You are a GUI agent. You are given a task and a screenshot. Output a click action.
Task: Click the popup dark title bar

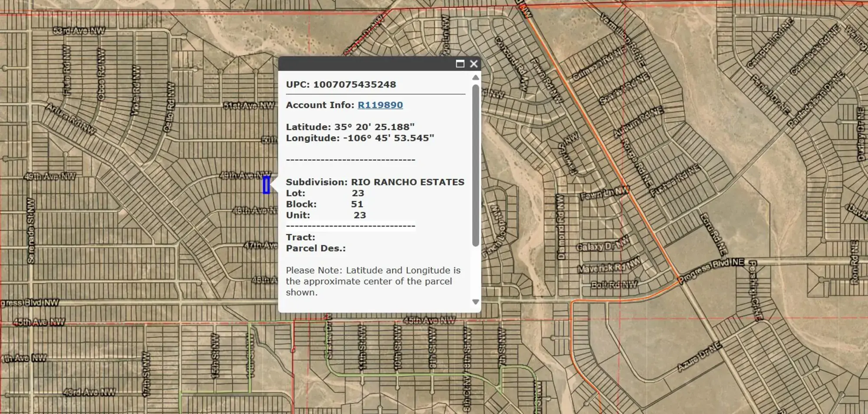[365, 64]
